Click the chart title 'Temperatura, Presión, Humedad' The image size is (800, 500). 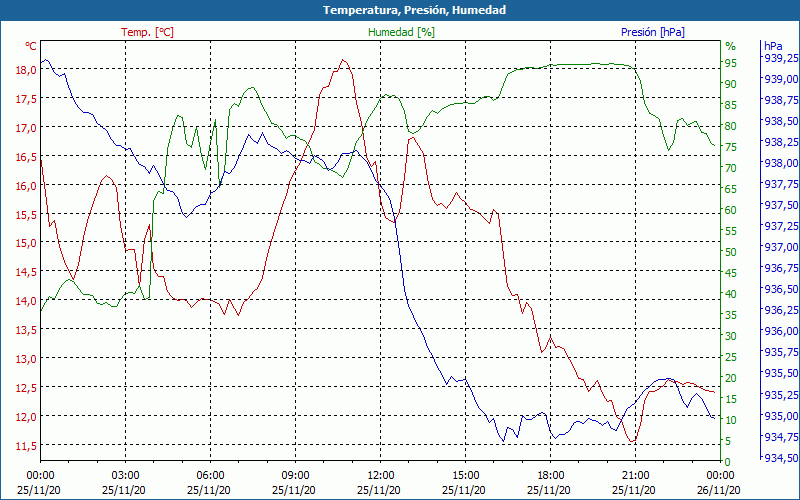pyautogui.click(x=414, y=10)
